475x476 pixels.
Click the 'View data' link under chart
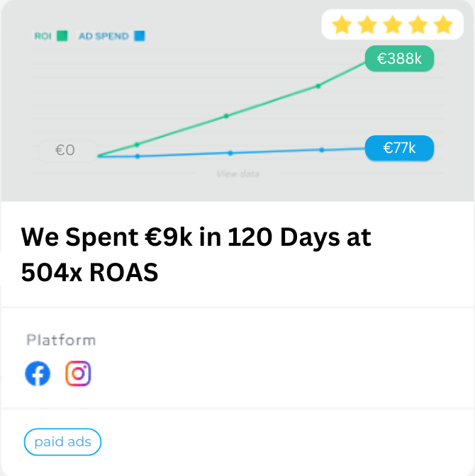(238, 174)
